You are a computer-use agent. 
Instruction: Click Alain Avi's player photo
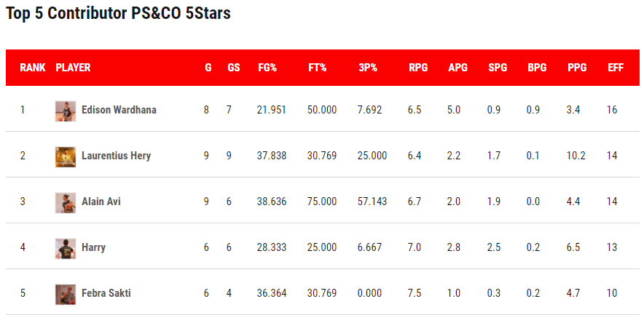pos(66,202)
